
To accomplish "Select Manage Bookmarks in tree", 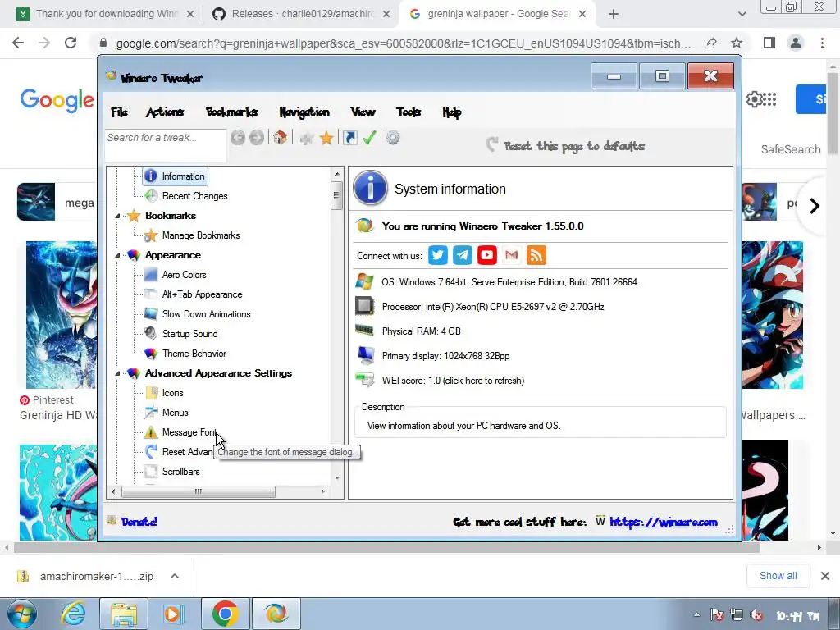I will [x=201, y=235].
